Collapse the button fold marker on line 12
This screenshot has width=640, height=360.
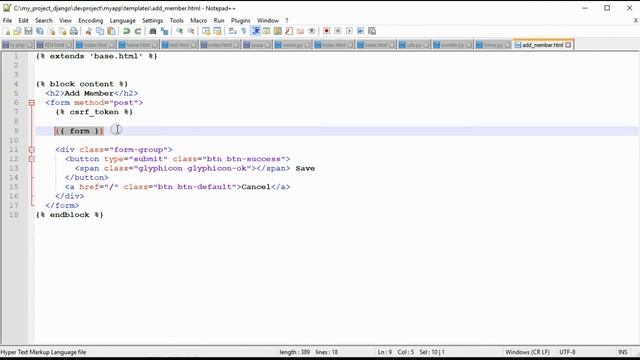coord(31,159)
